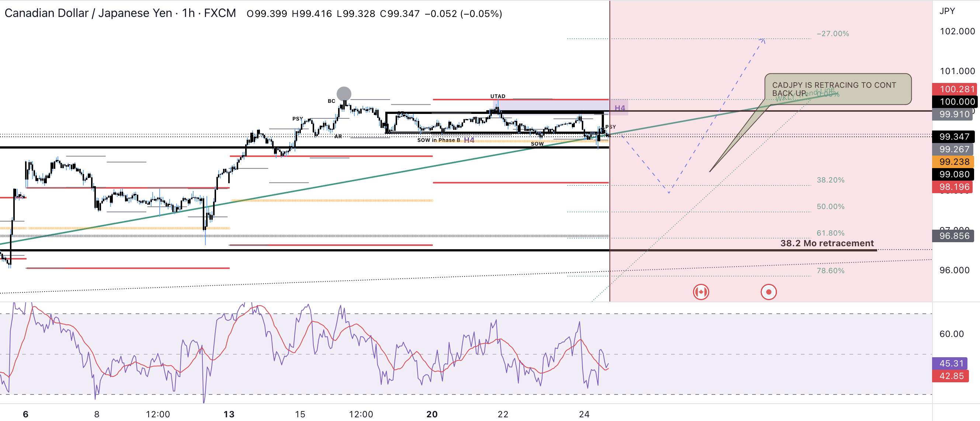Click the Canadian flag economic event icon
The width and height of the screenshot is (980, 421).
pyautogui.click(x=701, y=292)
